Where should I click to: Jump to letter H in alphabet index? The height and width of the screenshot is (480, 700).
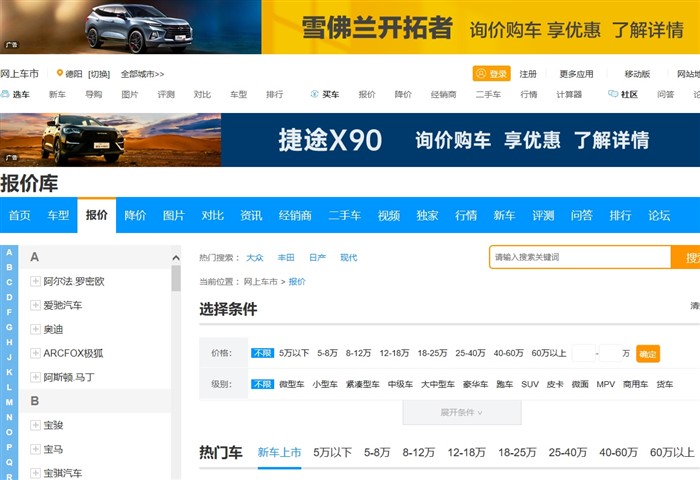(9, 342)
